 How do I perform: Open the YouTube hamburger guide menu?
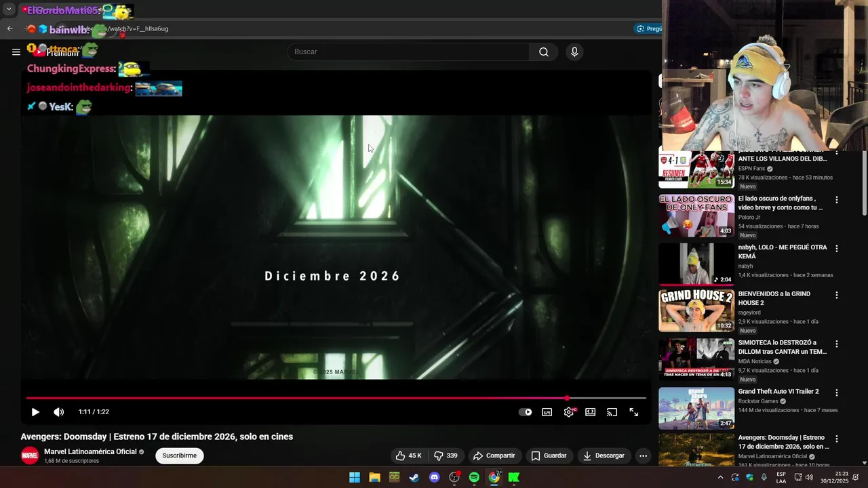[16, 52]
